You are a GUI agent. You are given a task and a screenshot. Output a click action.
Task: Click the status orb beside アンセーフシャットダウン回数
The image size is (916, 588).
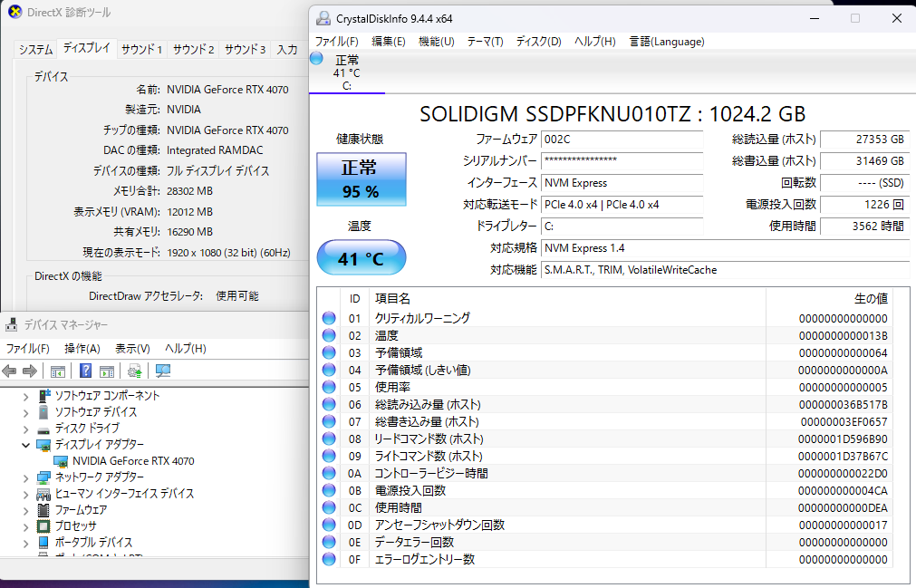click(x=329, y=525)
